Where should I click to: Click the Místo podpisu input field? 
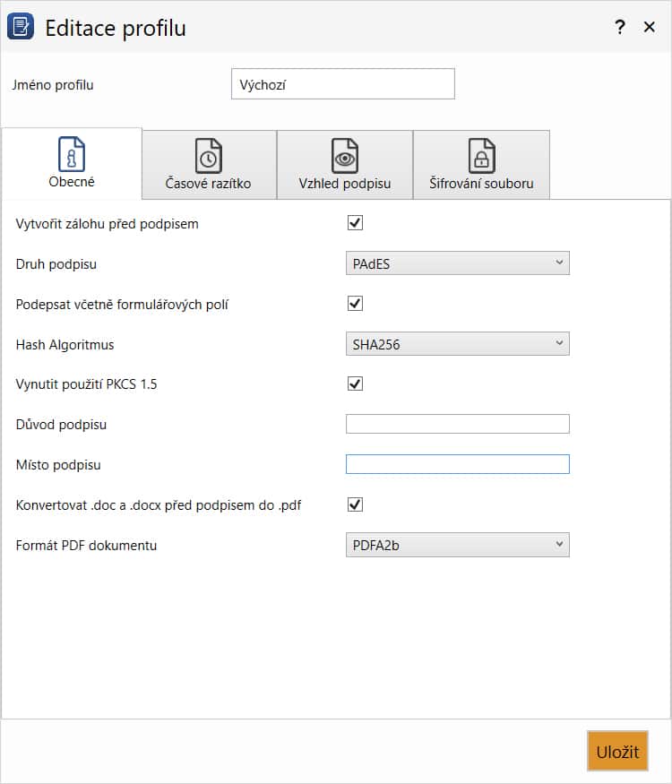pos(458,464)
